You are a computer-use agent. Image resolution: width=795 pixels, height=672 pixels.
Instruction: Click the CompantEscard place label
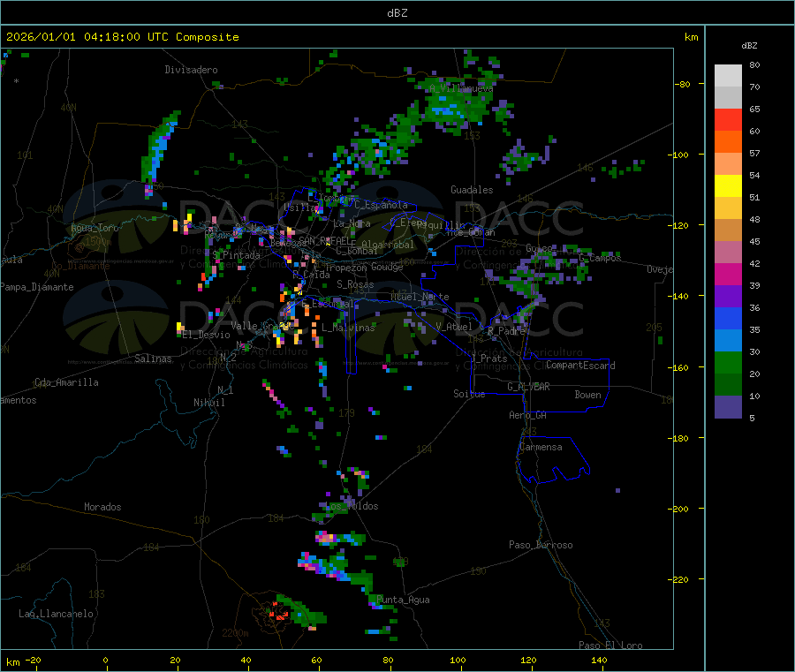[580, 366]
